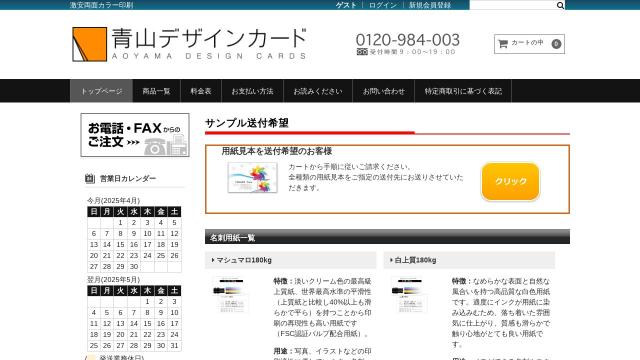This screenshot has height=360, width=640.
Task: Click the header search input field
Action: (x=513, y=5)
